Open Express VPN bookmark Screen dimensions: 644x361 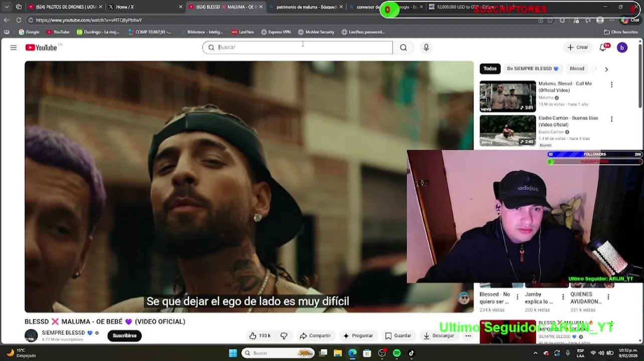tap(276, 32)
